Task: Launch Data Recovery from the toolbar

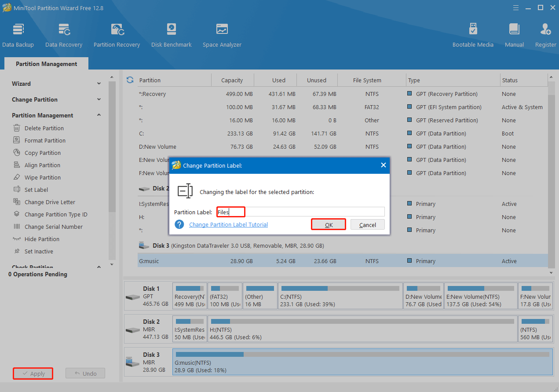Action: [x=64, y=35]
